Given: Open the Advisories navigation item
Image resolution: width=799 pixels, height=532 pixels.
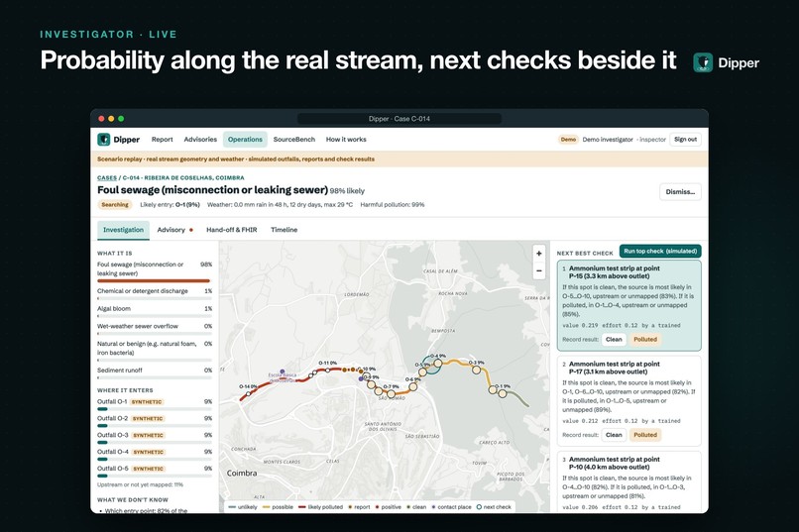Looking at the screenshot, I should (200, 140).
